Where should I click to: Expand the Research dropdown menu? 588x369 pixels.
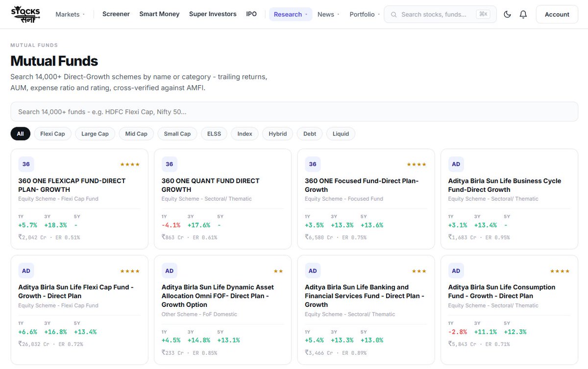point(291,14)
